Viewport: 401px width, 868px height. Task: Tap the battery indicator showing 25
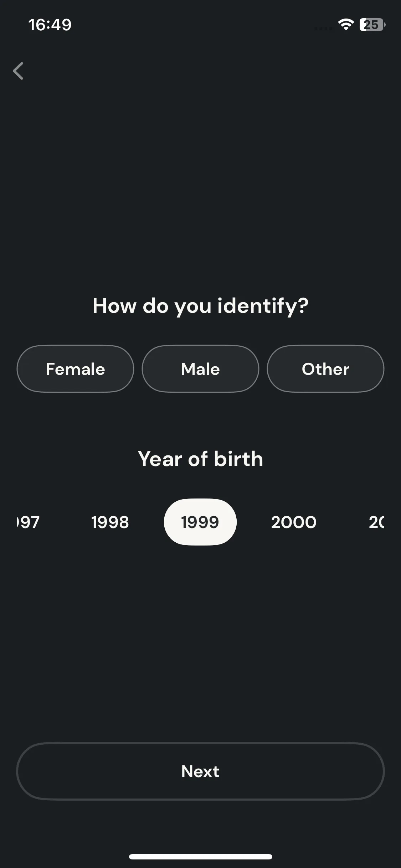[x=372, y=25]
